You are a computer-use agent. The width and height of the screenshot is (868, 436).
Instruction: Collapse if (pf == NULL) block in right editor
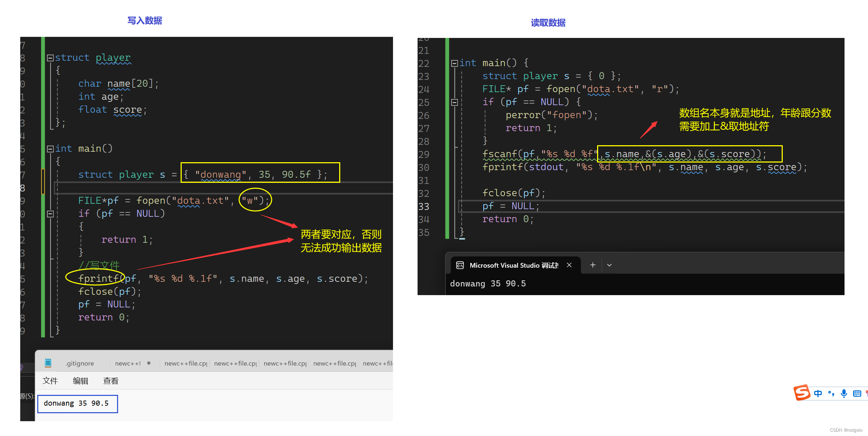pyautogui.click(x=454, y=102)
